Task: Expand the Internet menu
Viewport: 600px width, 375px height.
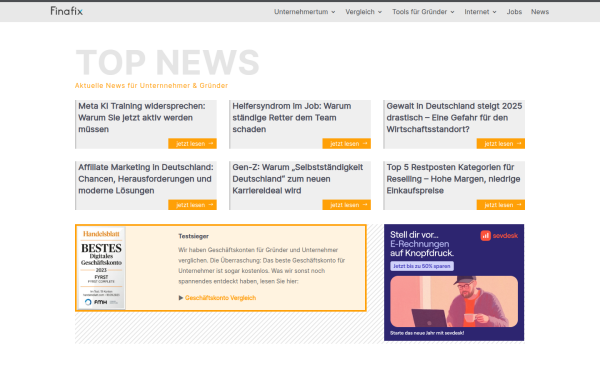Action: (480, 12)
